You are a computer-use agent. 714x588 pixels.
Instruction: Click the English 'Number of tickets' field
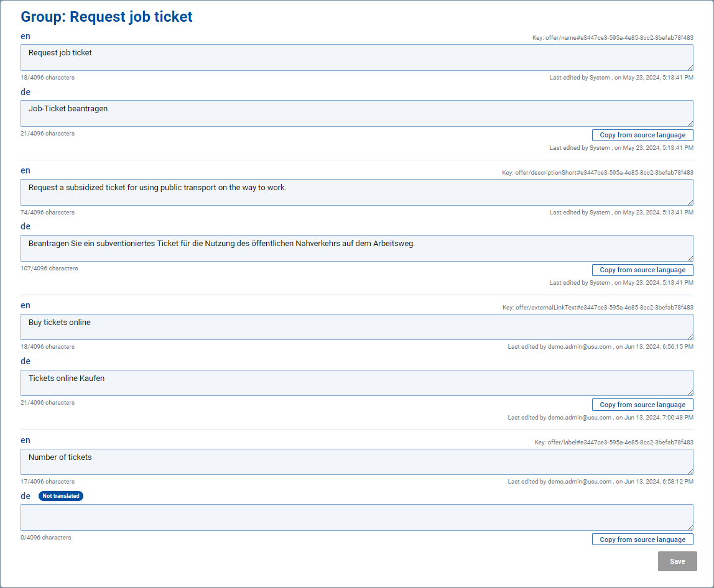[356, 461]
